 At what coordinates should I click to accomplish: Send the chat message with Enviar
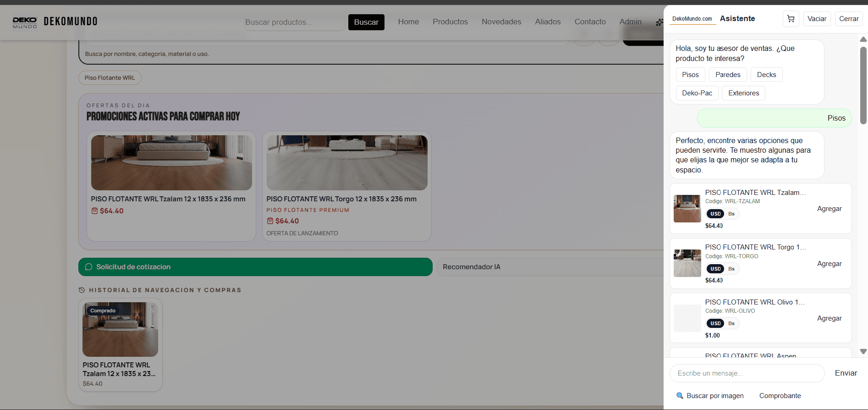point(846,373)
